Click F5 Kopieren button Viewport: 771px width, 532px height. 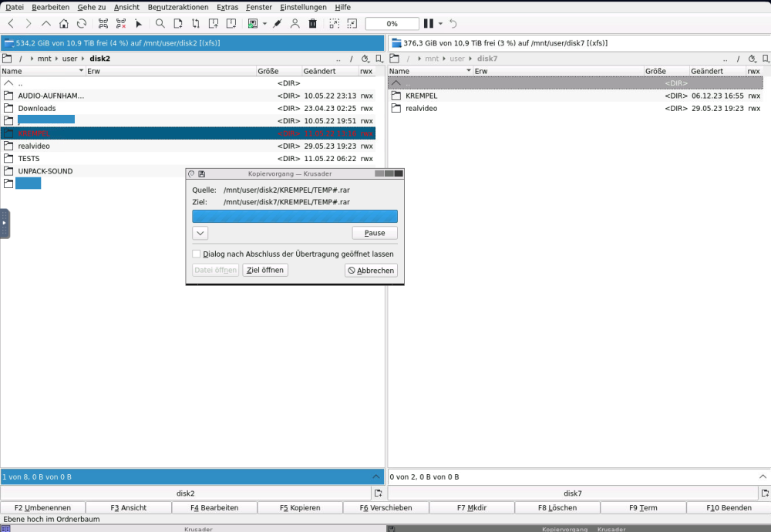pyautogui.click(x=300, y=507)
